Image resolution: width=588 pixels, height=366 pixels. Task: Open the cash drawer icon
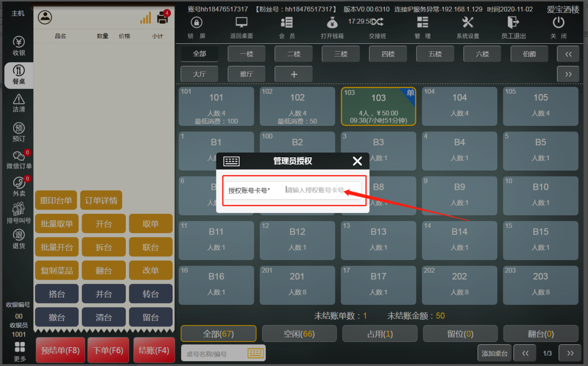(x=332, y=23)
